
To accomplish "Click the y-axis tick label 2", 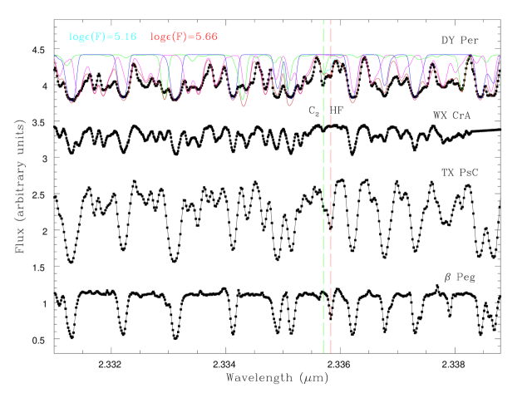I will pos(44,231).
